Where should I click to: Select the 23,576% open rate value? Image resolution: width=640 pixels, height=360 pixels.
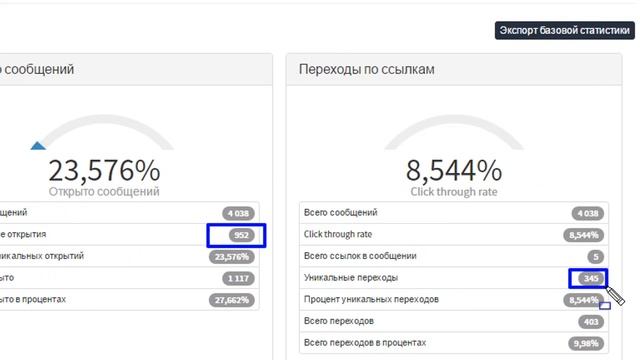click(x=104, y=170)
